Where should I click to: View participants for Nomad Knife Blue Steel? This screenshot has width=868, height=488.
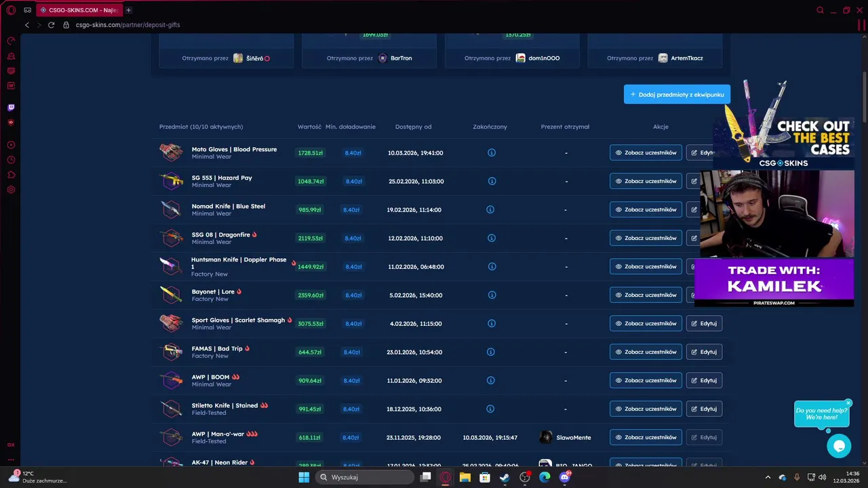[x=646, y=209]
